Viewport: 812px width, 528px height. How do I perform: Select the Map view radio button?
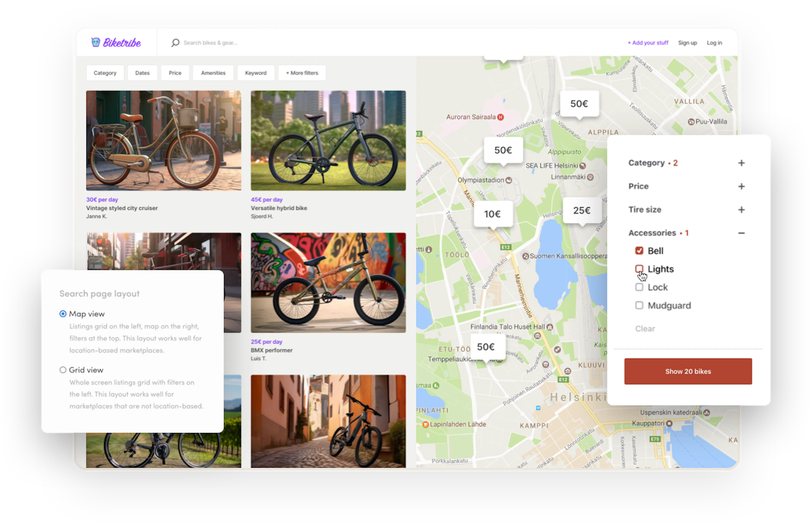coord(63,314)
